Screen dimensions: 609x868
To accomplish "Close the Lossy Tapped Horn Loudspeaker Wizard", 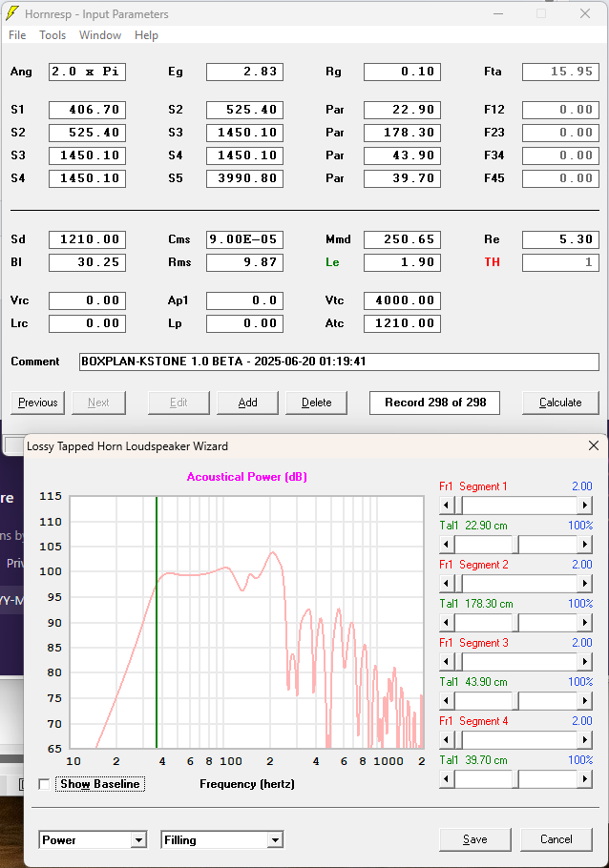I will (594, 445).
